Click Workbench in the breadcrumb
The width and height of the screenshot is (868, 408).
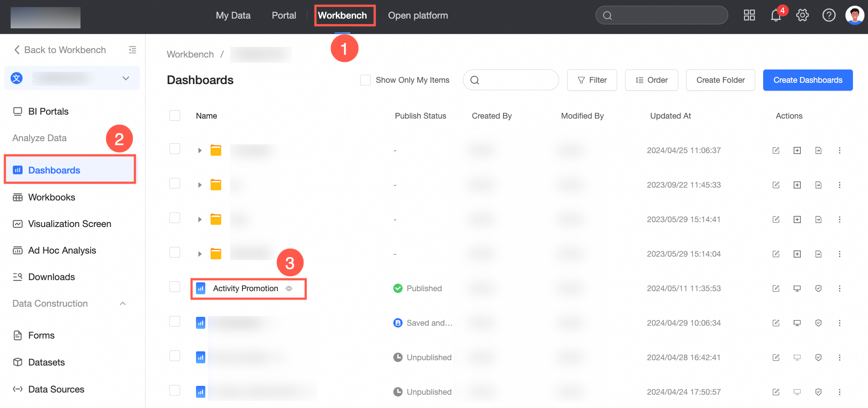[x=190, y=54]
